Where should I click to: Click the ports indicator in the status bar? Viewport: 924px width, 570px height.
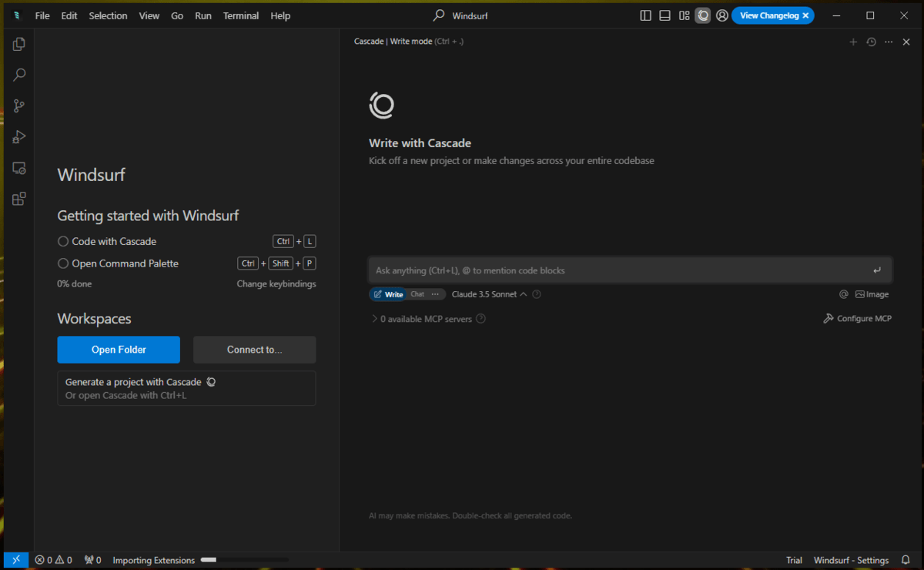[93, 560]
